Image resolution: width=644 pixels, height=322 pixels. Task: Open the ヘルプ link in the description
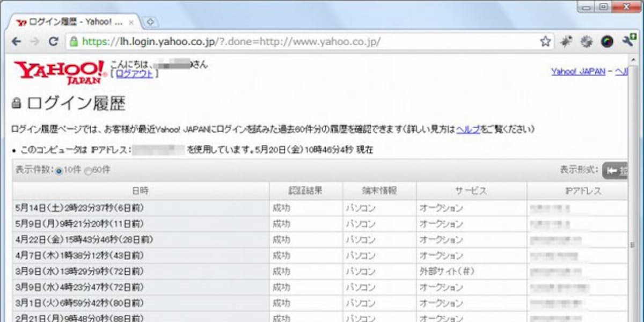[x=468, y=129]
